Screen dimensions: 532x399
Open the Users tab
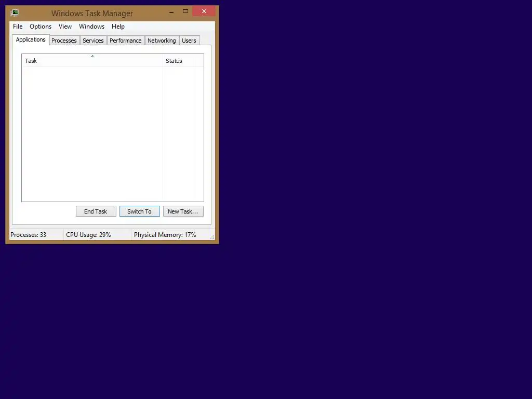pos(189,41)
